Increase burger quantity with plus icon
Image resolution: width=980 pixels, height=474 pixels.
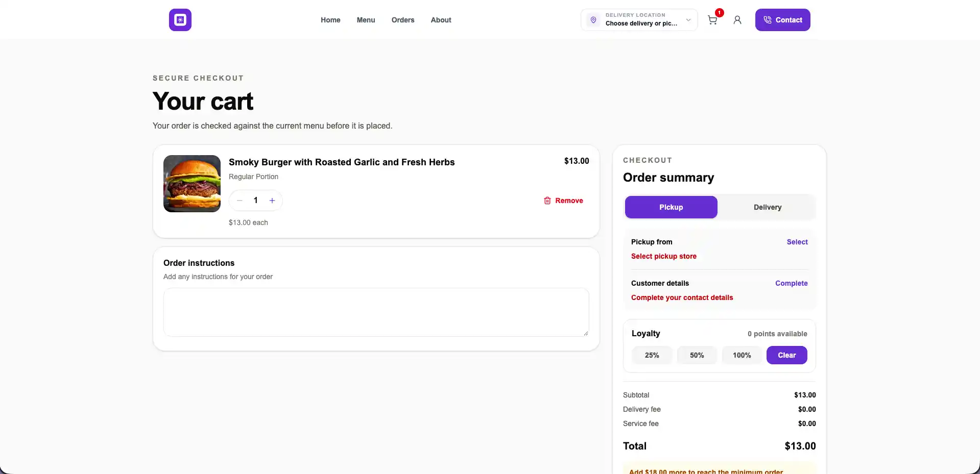pyautogui.click(x=272, y=201)
